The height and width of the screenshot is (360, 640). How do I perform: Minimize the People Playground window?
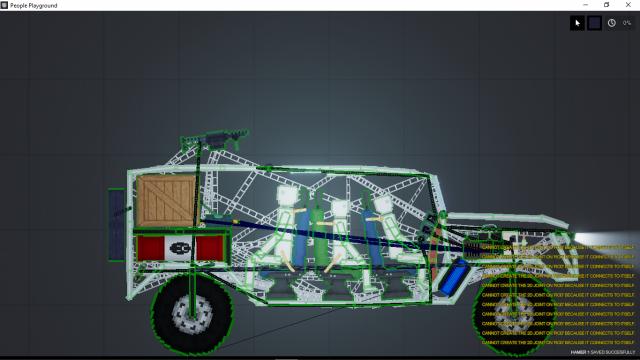pos(586,5)
